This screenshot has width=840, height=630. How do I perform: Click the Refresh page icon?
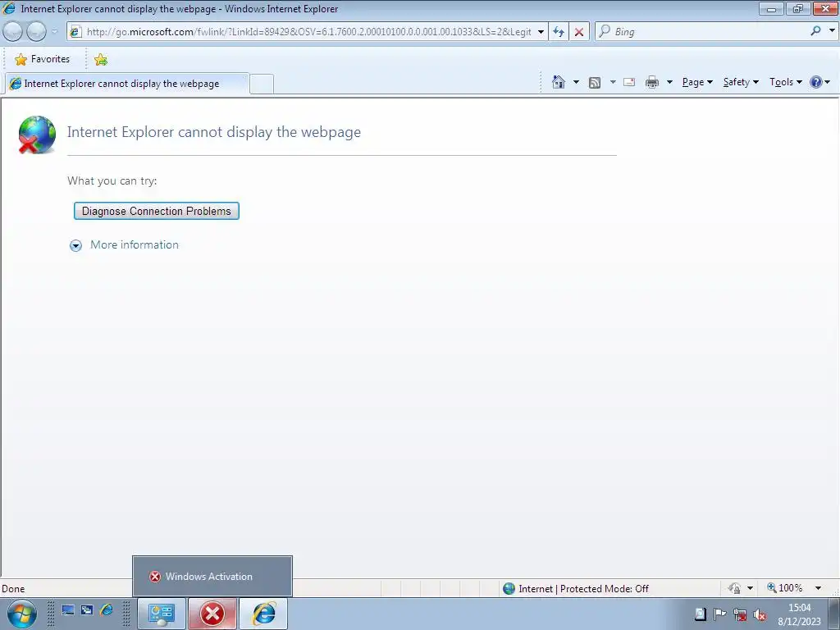coord(559,32)
